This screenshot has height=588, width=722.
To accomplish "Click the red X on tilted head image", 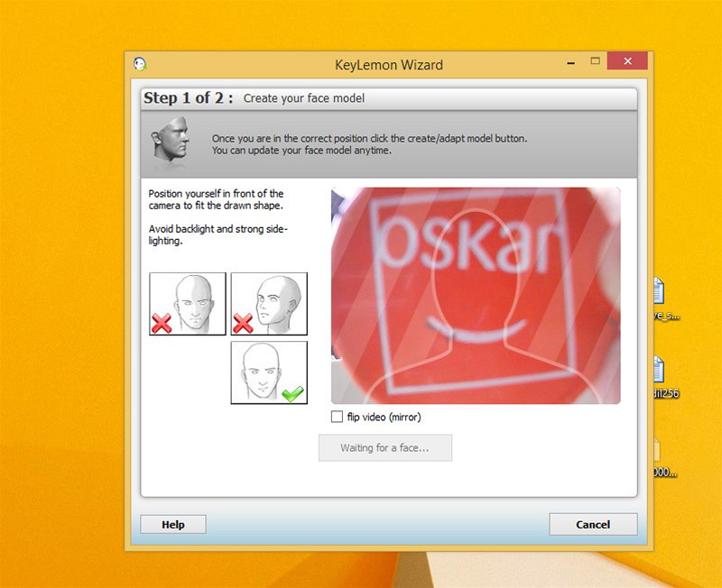I will pos(162,323).
